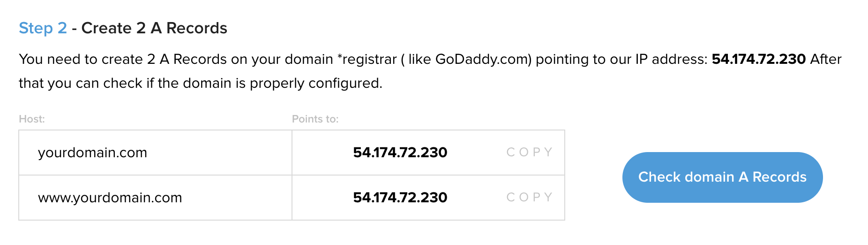Click the Create 2 A Records heading text
The width and height of the screenshot is (868, 245).
[154, 28]
